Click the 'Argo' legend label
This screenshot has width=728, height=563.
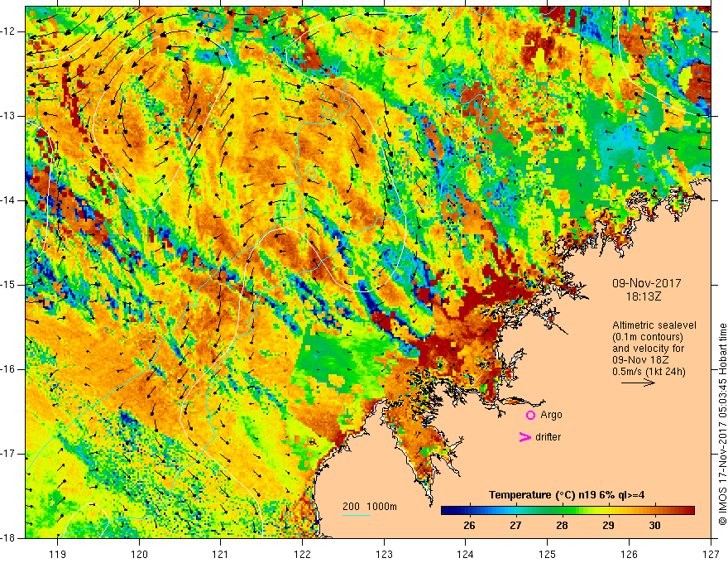(551, 415)
